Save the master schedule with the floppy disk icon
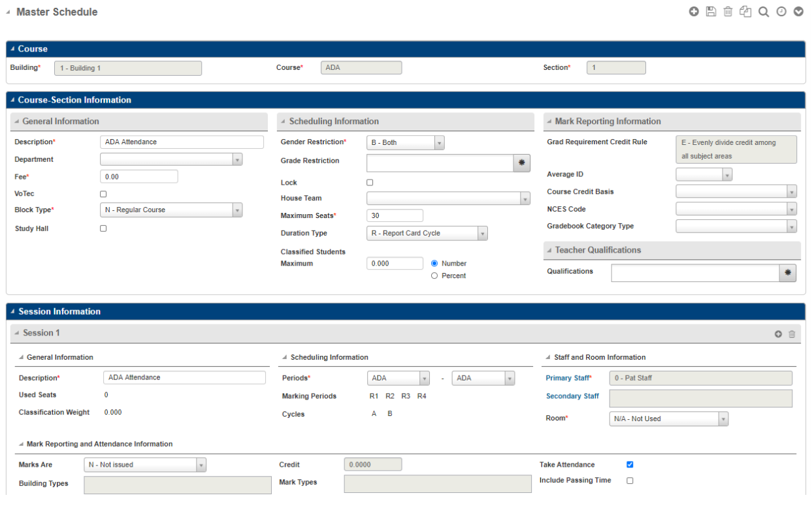Image resolution: width=812 pixels, height=506 pixels. coord(711,12)
